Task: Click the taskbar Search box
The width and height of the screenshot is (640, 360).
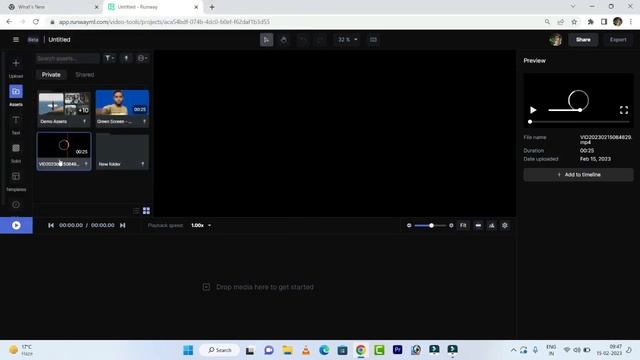Action: [220, 350]
